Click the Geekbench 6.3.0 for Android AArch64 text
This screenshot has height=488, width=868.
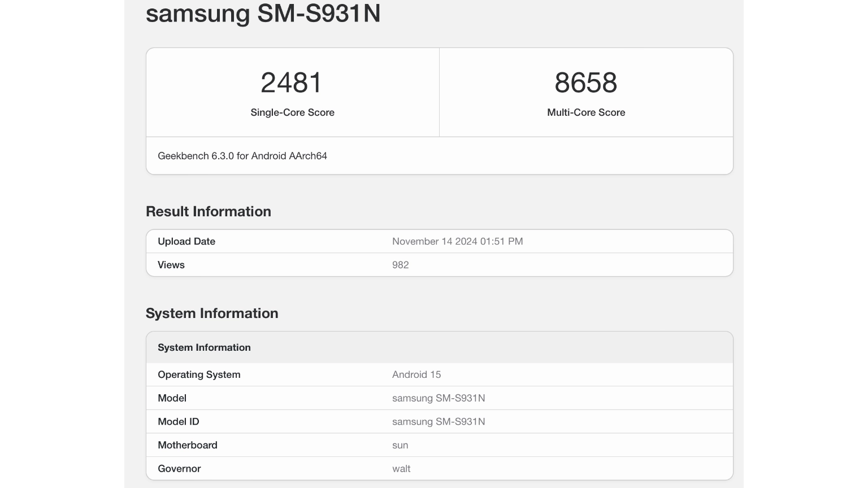click(x=242, y=156)
